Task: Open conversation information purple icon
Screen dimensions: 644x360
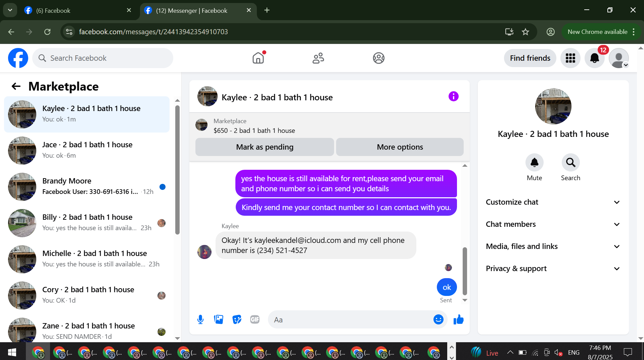Action: [x=453, y=97]
